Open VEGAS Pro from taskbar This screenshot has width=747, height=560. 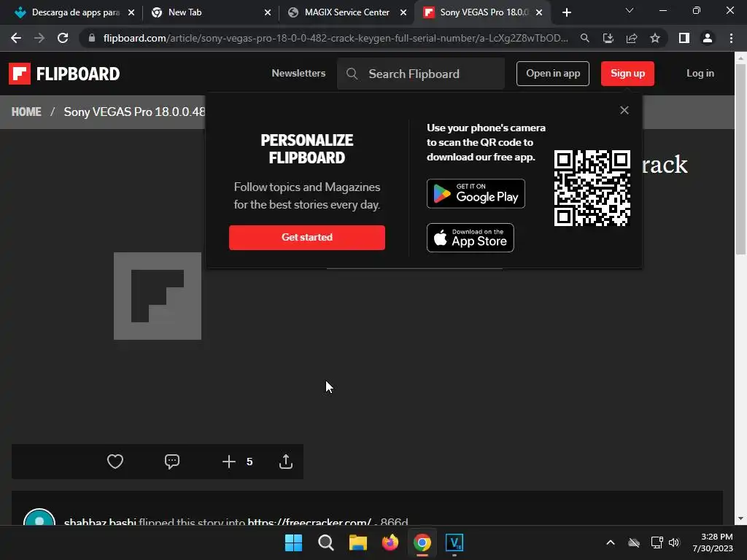tap(454, 542)
